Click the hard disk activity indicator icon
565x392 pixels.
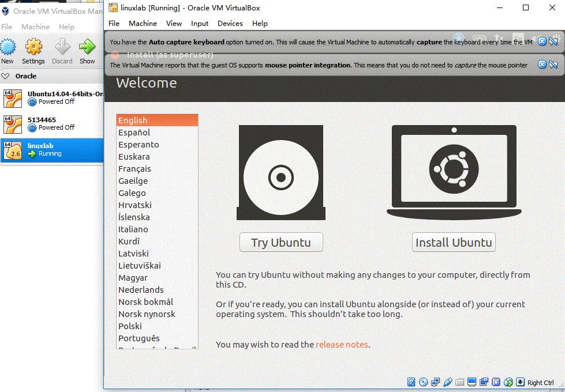tap(411, 382)
